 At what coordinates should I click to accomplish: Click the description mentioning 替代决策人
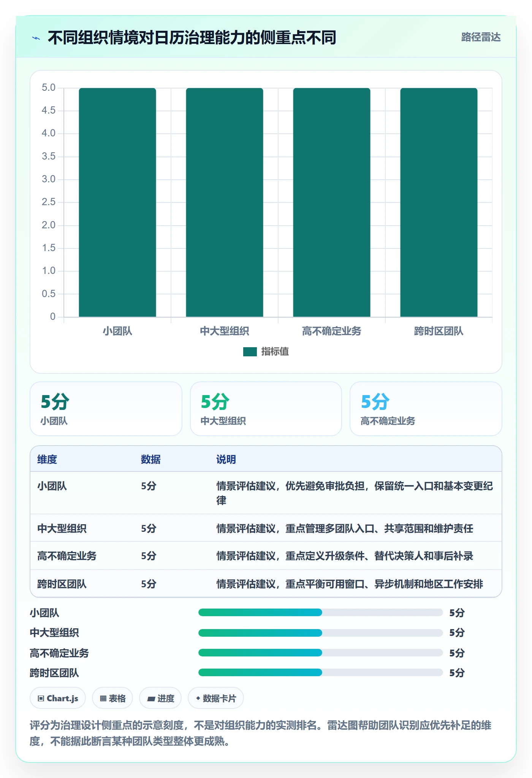coord(345,556)
